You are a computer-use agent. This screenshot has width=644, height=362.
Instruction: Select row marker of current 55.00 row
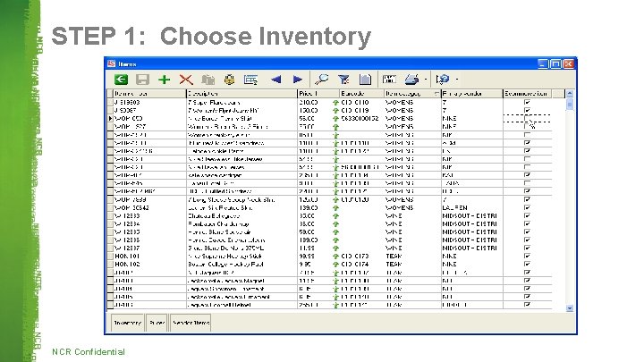point(110,119)
